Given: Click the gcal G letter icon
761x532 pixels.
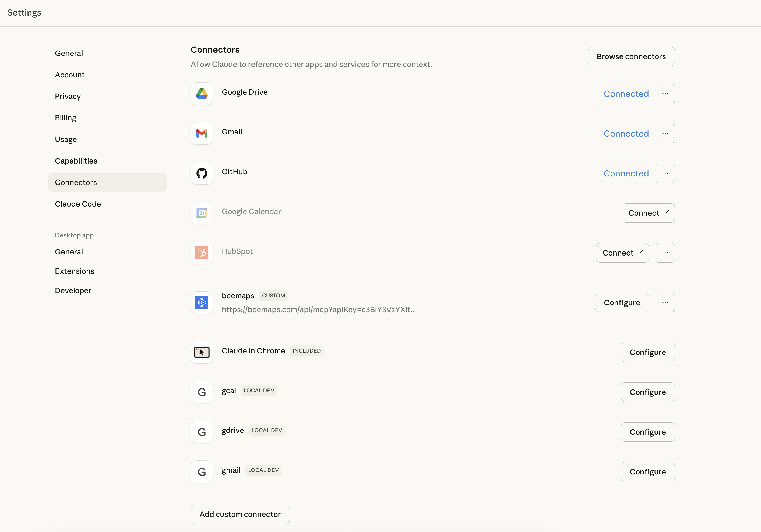Looking at the screenshot, I should pyautogui.click(x=202, y=392).
